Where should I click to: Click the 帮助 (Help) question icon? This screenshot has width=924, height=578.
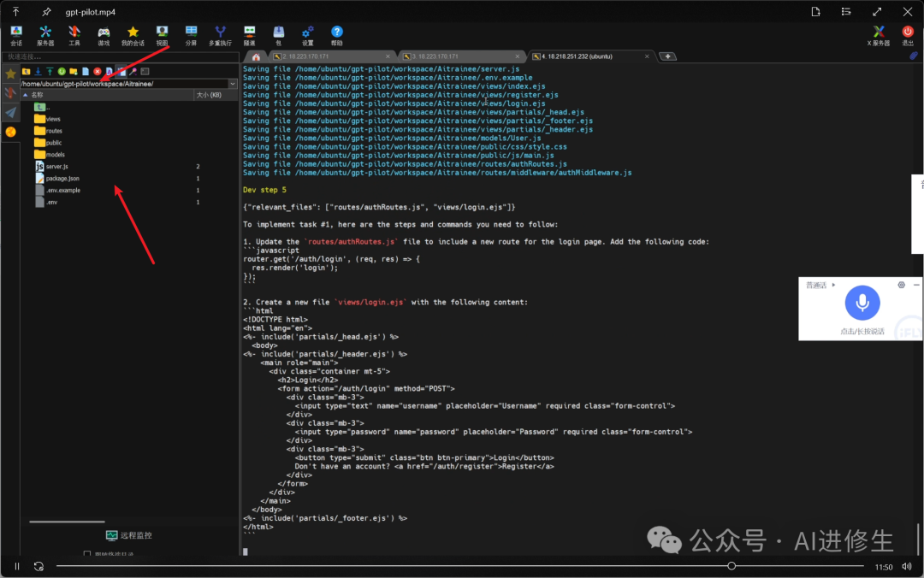(x=337, y=36)
